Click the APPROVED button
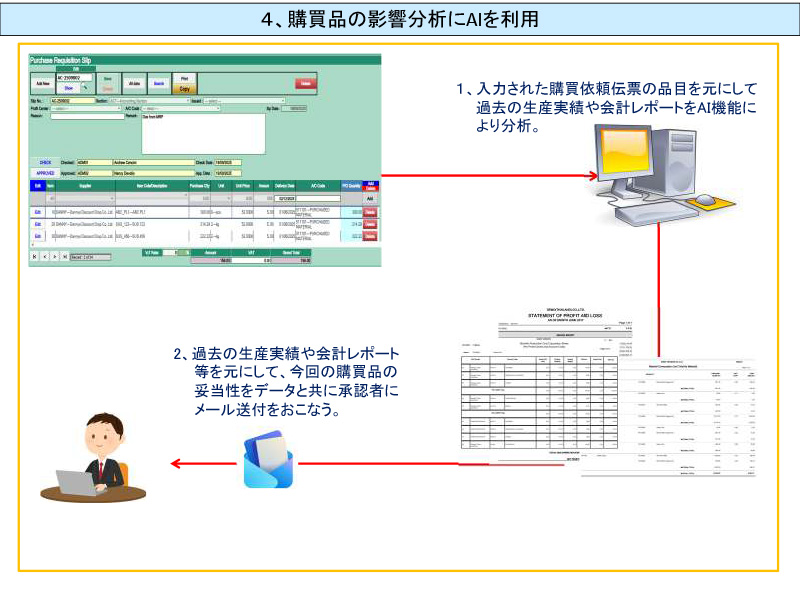Image resolution: width=800 pixels, height=600 pixels. point(45,172)
